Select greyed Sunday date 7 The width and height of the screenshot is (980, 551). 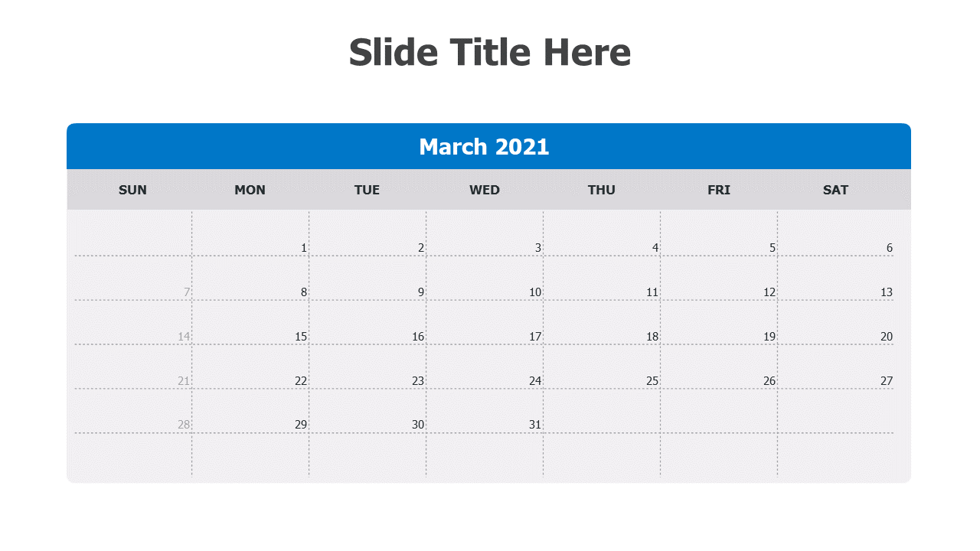[187, 292]
